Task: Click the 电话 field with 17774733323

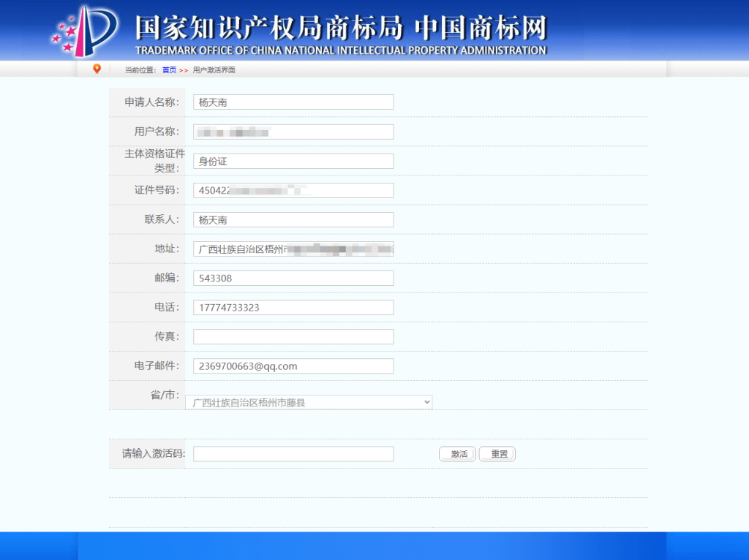Action: 293,308
